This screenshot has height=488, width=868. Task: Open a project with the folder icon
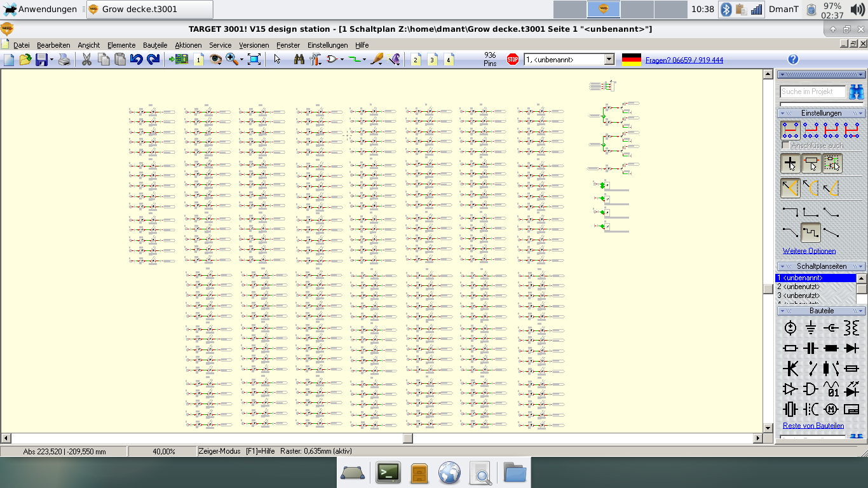pos(25,60)
